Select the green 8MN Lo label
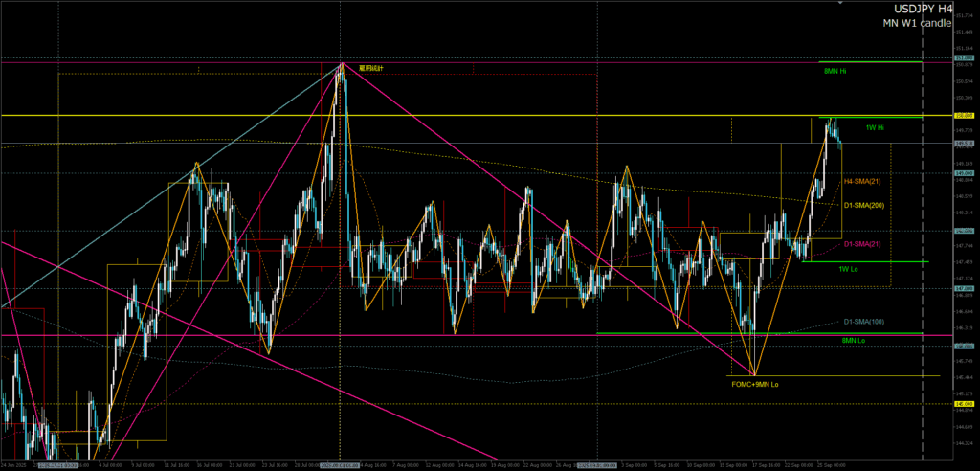Screen dimensions: 980x471 pyautogui.click(x=854, y=340)
